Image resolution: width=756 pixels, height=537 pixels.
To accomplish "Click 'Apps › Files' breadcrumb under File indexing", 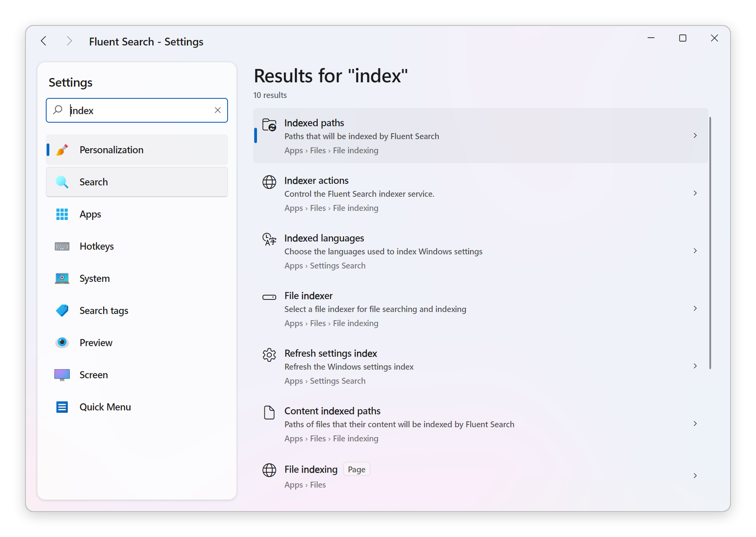I will point(305,485).
